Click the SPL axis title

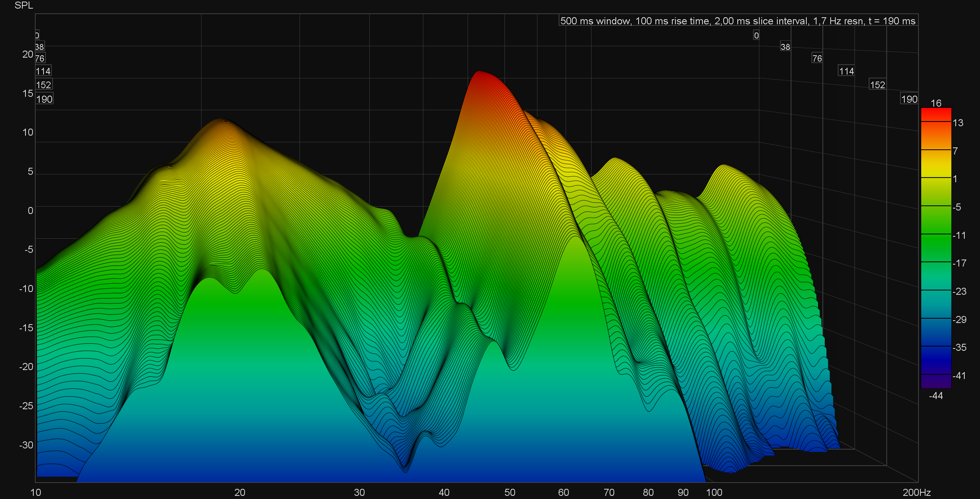[x=24, y=5]
